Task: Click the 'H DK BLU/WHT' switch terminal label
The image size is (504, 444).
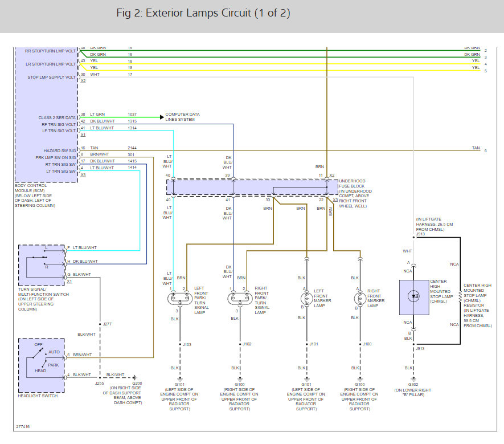Action: (82, 261)
